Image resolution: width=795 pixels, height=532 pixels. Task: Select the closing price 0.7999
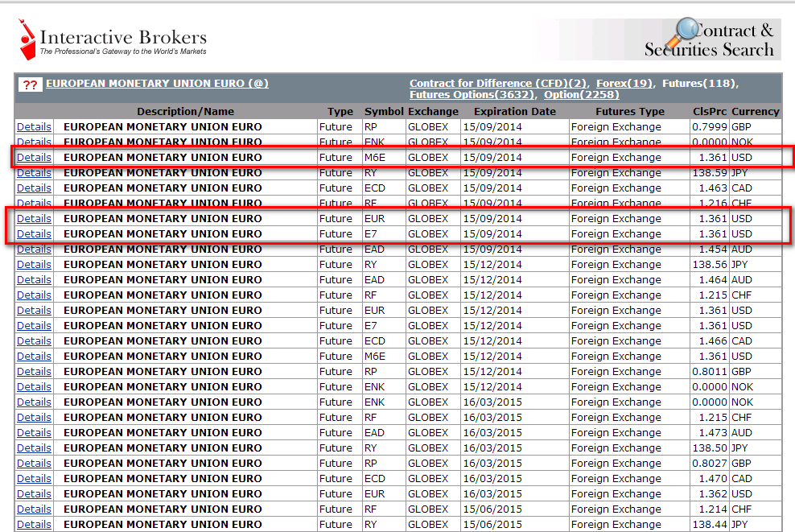pyautogui.click(x=710, y=127)
